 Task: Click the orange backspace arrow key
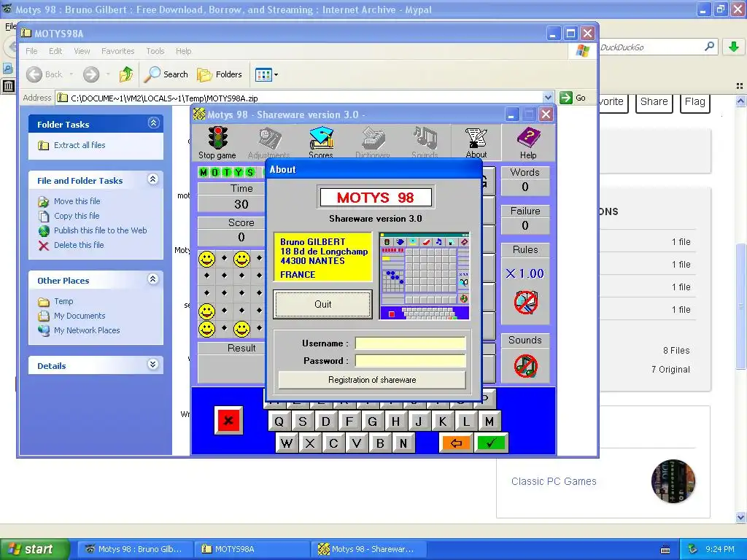point(456,443)
